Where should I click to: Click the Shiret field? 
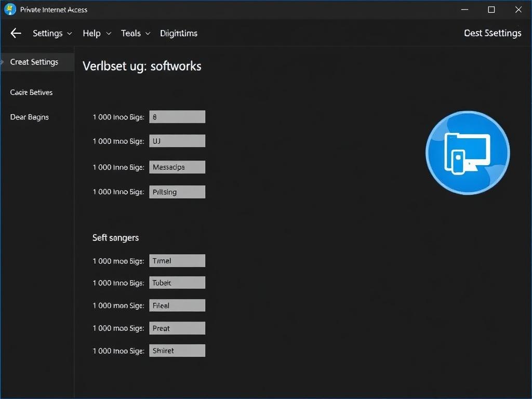click(x=177, y=351)
